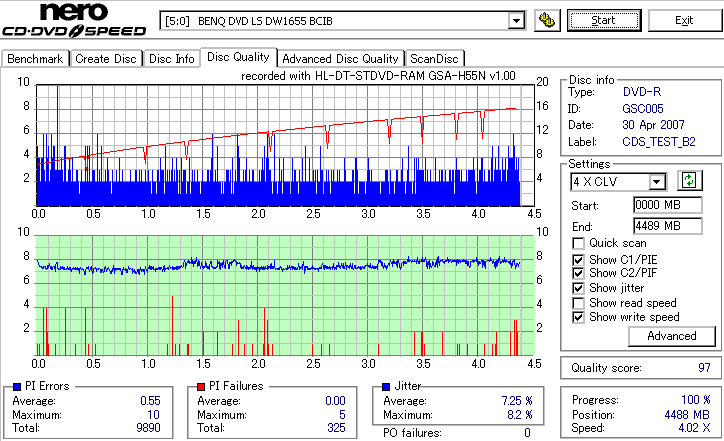This screenshot has height=441, width=724.
Task: Click the Progress 100 % value
Action: coord(696,399)
